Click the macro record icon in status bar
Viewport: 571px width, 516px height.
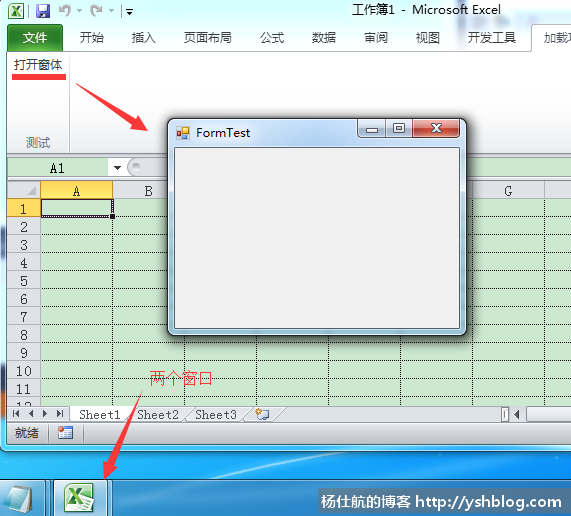(x=66, y=433)
